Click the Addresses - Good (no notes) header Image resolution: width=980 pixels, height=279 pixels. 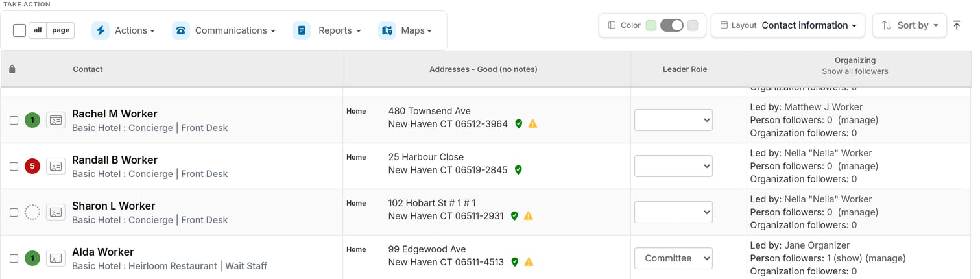coord(483,69)
